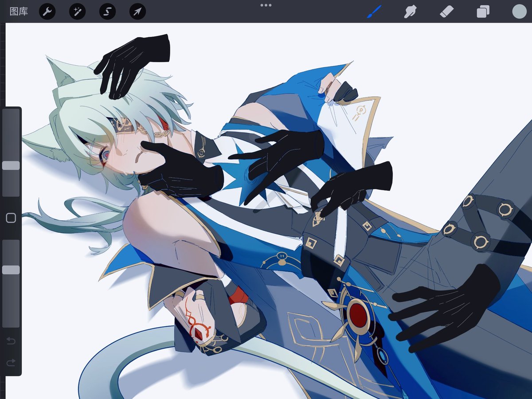532x399 pixels.
Task: Open the Brush Library
Action: tap(373, 12)
